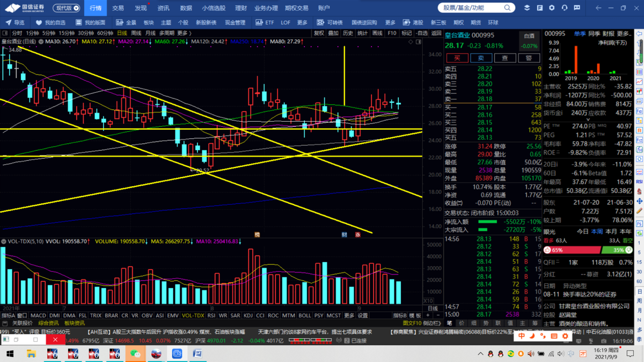Click the RSI icon on right sidebar

pyautogui.click(x=639, y=182)
